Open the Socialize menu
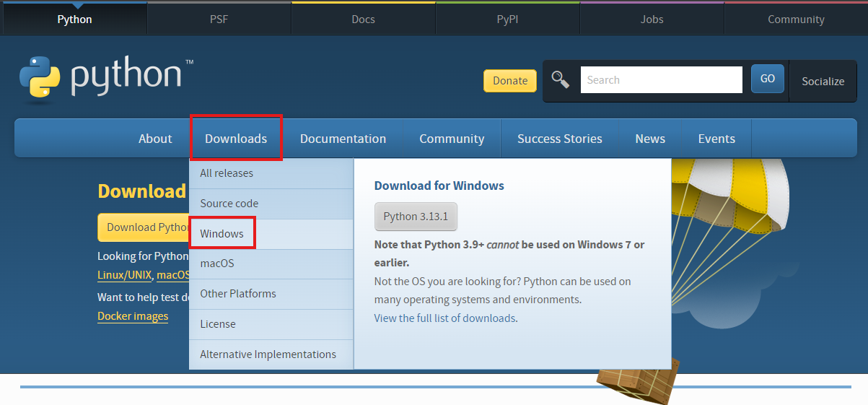Screen dimensions: 868x405 click(823, 81)
